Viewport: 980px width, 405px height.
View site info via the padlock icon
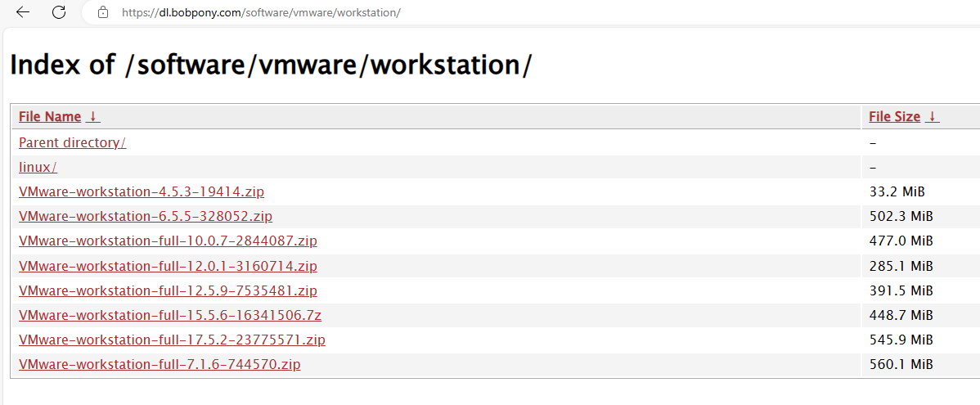103,12
